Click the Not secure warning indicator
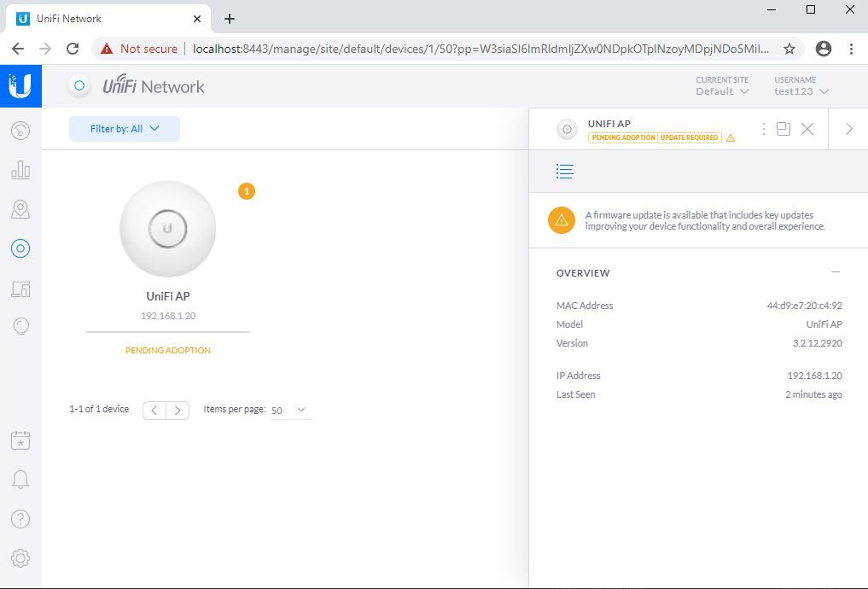 pos(139,49)
